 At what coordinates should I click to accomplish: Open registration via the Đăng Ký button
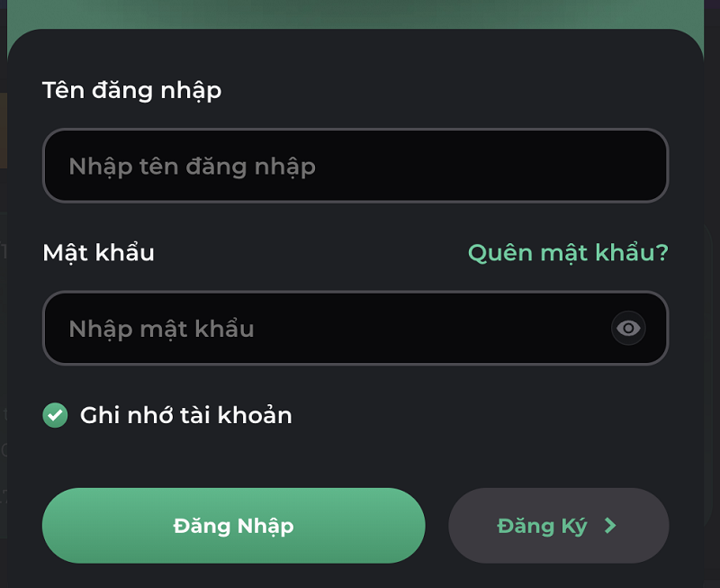click(558, 526)
